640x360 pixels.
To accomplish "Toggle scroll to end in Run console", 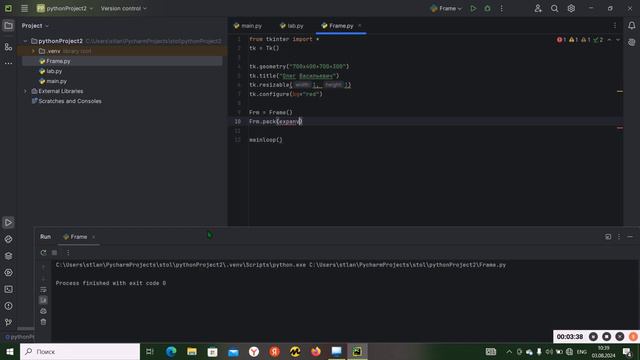I will (43, 300).
